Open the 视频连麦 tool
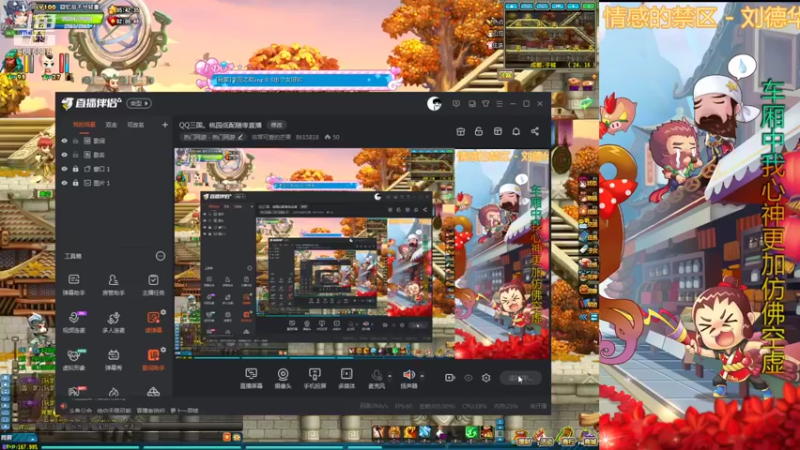Viewport: 800px width, 450px height. (x=74, y=322)
